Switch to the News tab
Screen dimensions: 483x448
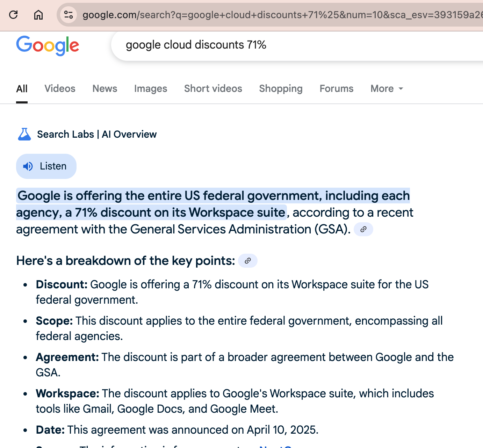coord(105,89)
